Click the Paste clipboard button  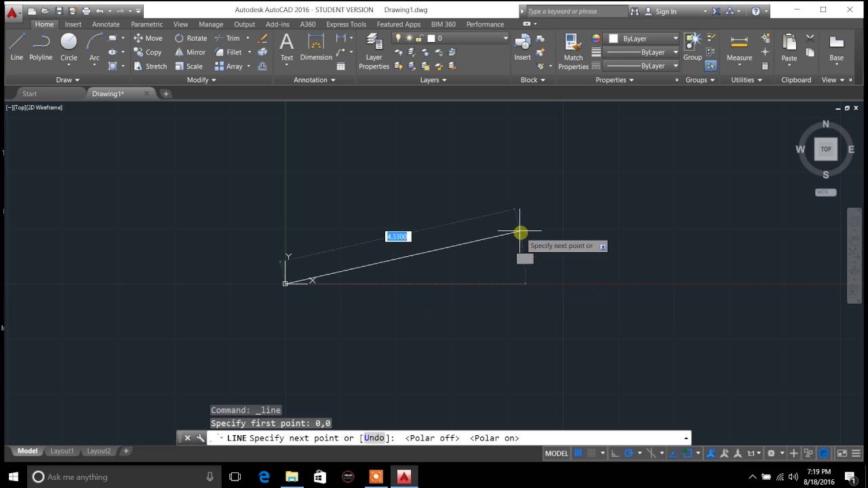point(789,47)
